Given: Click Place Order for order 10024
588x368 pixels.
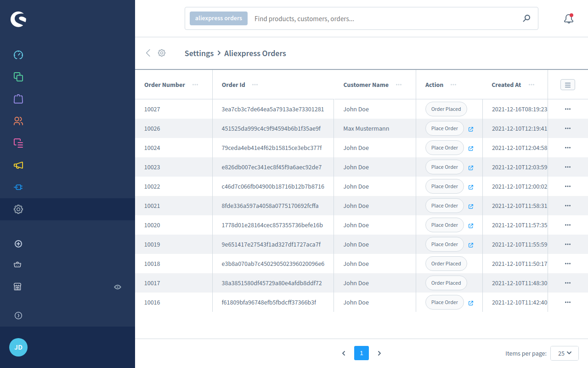Looking at the screenshot, I should pyautogui.click(x=445, y=148).
